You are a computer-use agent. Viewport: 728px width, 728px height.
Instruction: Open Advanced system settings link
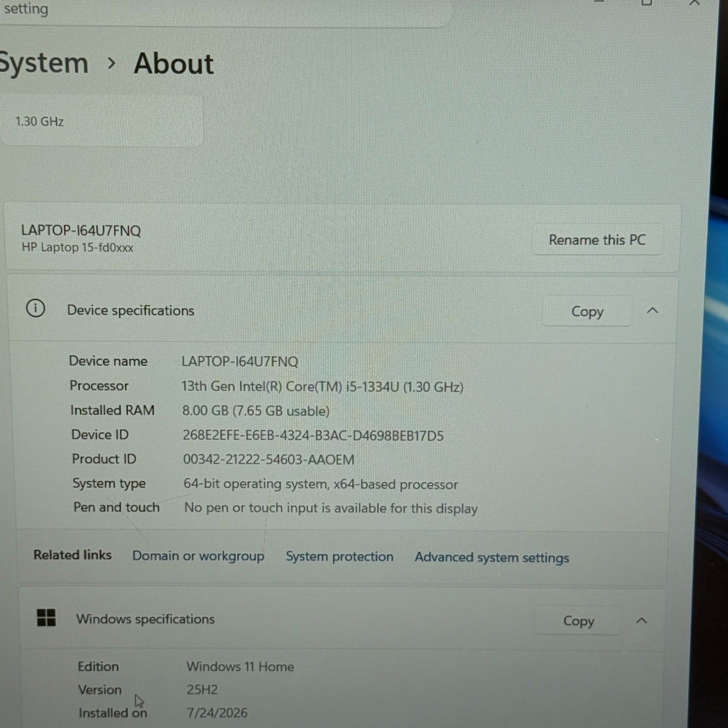click(492, 557)
